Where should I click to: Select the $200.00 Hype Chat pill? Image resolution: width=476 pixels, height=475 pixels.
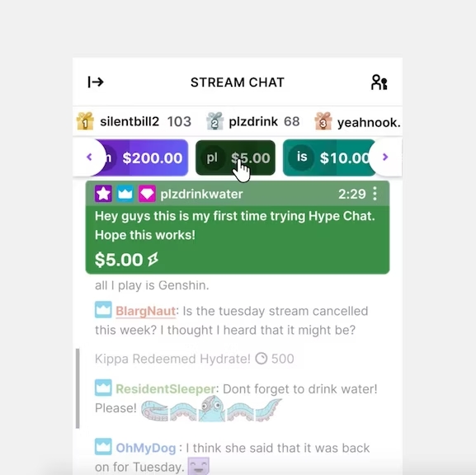point(143,158)
